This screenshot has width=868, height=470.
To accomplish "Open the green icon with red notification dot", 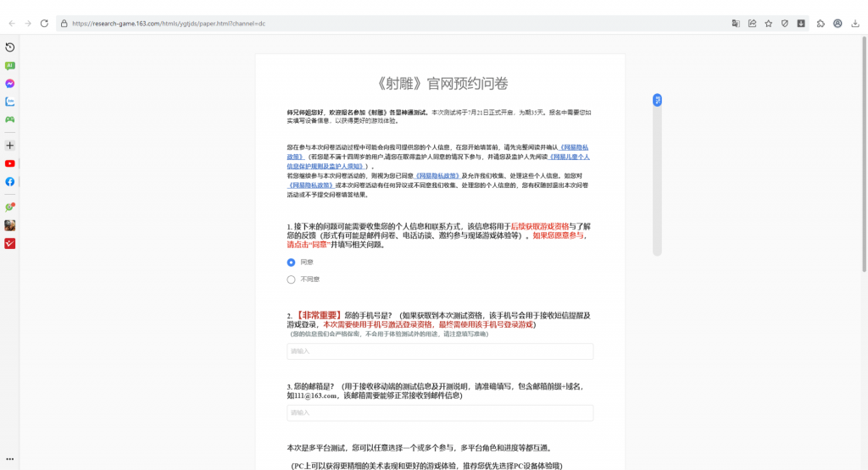I will tap(10, 207).
